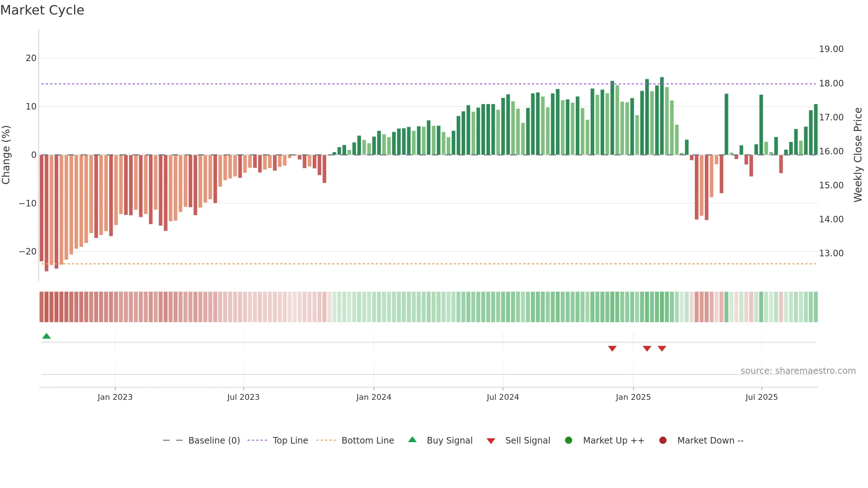Click the green triangle icon in the legend
The width and height of the screenshot is (868, 488).
tap(412, 440)
